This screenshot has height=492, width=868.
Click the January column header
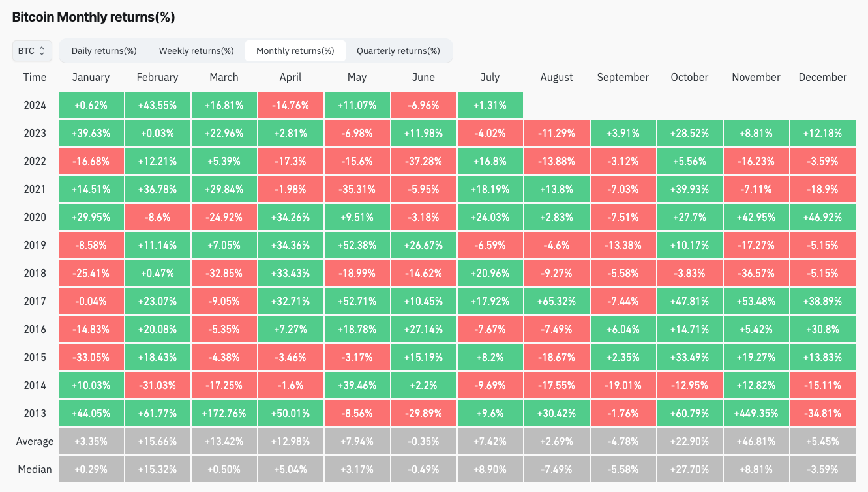tap(91, 77)
